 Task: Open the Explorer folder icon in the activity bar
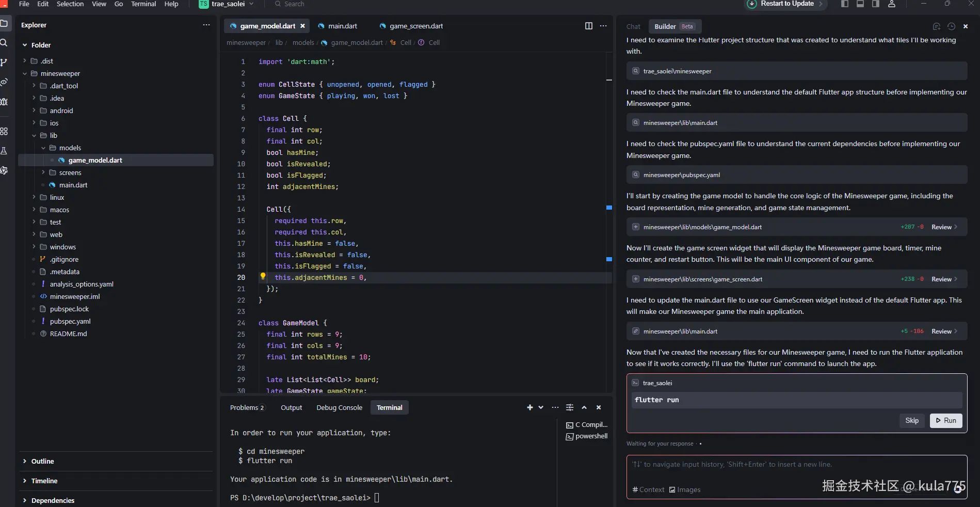click(x=4, y=23)
